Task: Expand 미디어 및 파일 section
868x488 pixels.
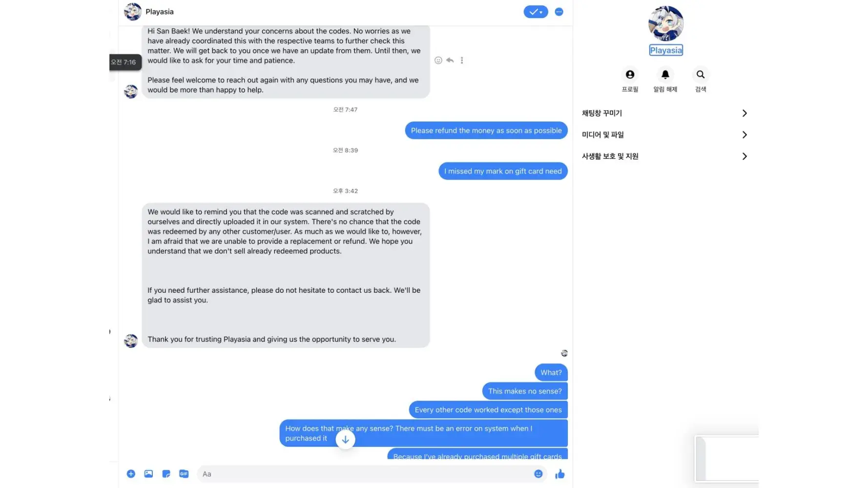Action: [664, 135]
